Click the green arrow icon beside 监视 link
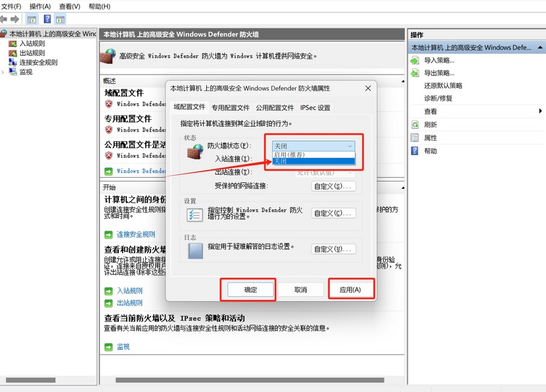 pyautogui.click(x=109, y=347)
